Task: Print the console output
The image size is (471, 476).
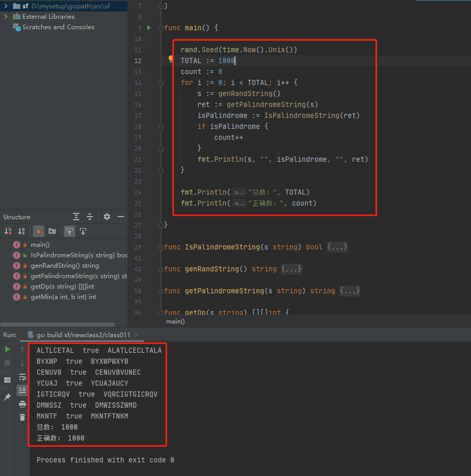Action: tap(22, 404)
